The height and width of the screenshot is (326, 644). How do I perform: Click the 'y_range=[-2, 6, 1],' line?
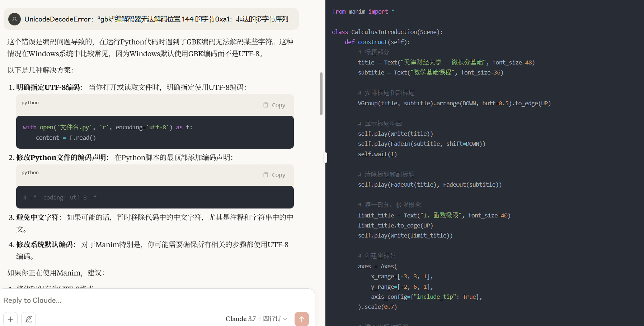pyautogui.click(x=402, y=287)
